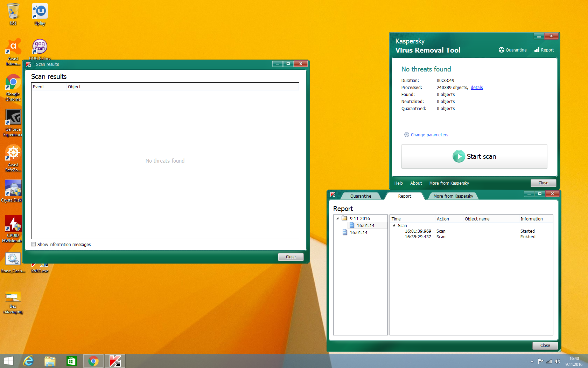Click the Event column header in Scan results

49,87
